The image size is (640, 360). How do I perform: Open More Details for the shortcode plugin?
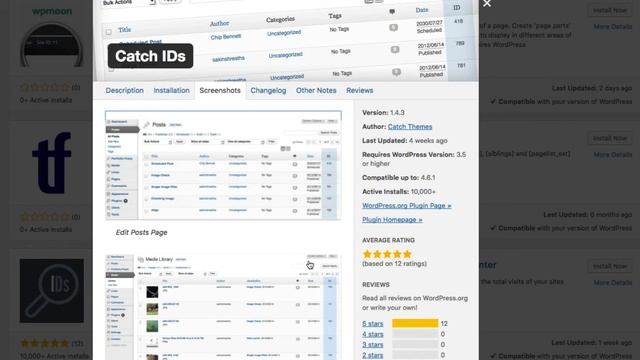click(x=613, y=155)
